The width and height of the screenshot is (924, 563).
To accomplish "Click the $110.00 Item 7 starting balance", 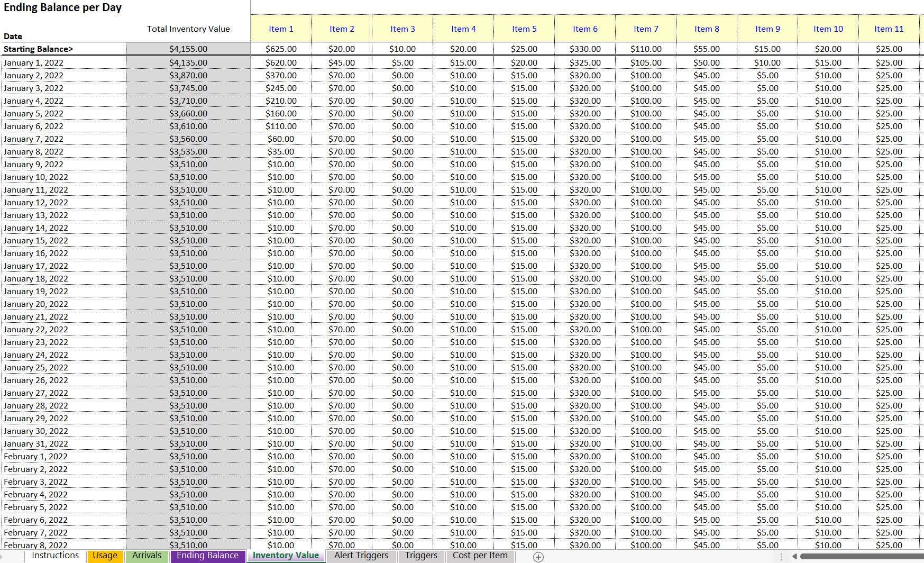I will (x=646, y=49).
